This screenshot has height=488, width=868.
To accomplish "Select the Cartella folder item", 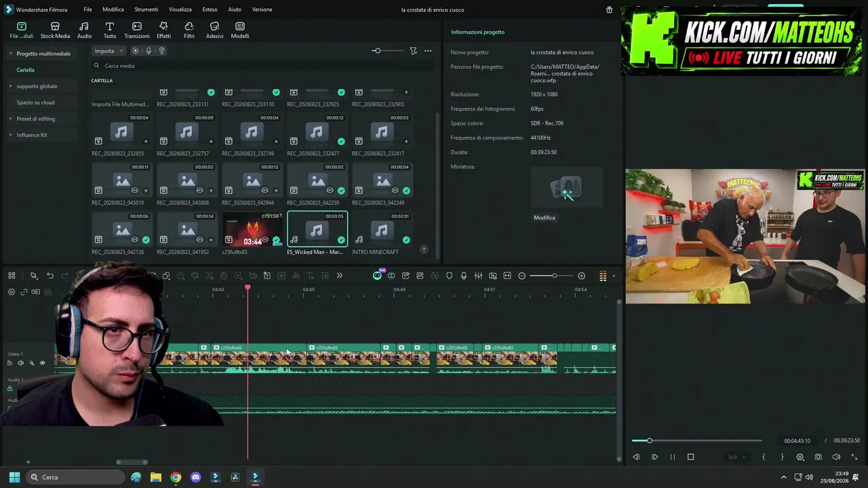I will (26, 70).
